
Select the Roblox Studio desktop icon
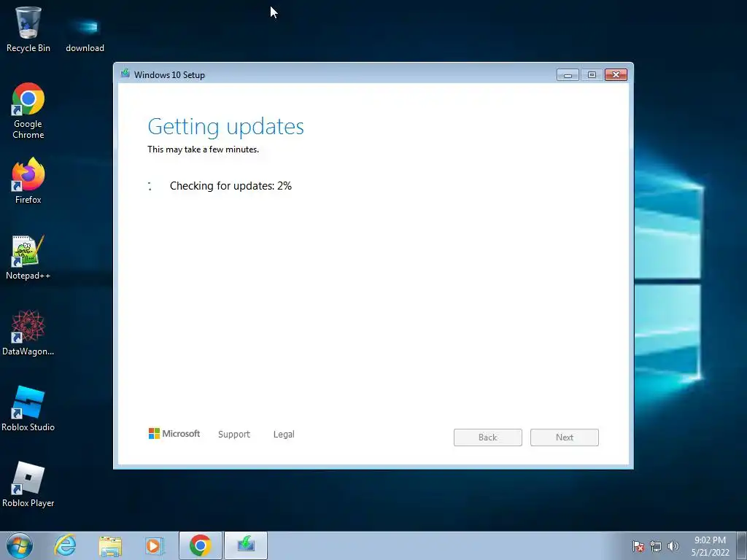pyautogui.click(x=28, y=408)
